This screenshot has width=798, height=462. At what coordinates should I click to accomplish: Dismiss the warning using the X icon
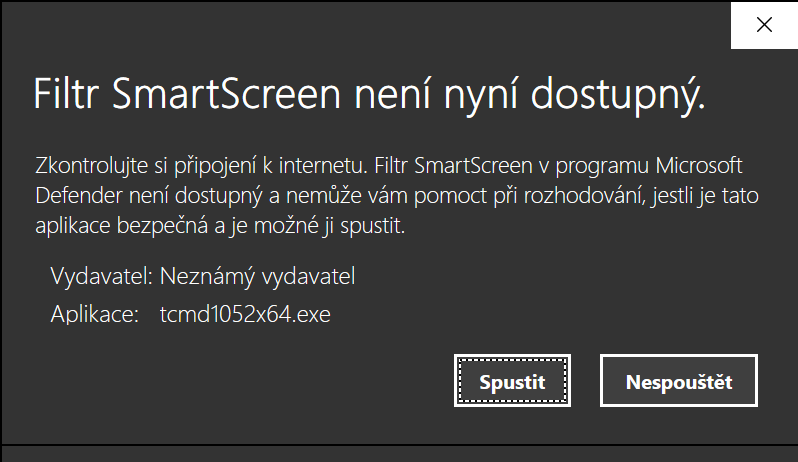(764, 25)
